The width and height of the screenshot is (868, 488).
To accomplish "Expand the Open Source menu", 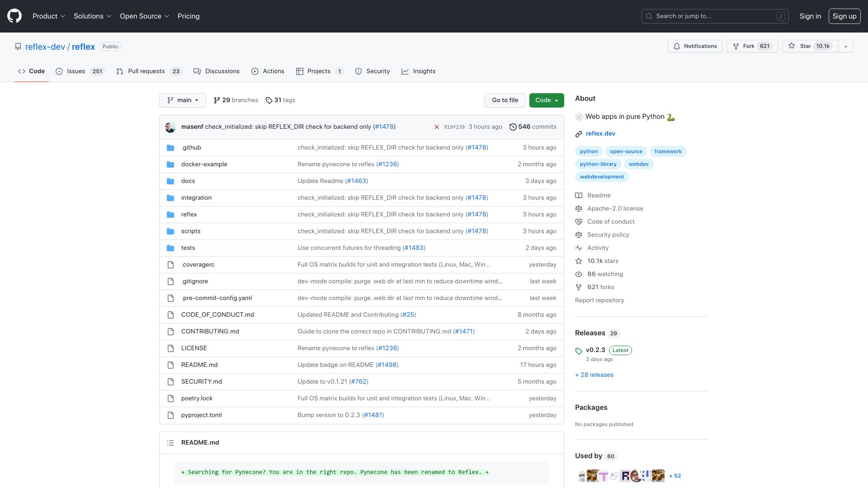I will point(145,16).
